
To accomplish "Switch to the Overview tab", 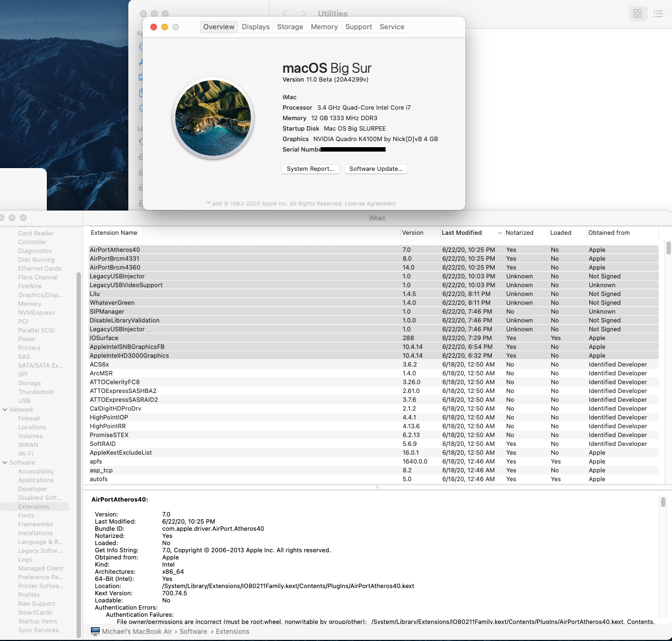I will [219, 26].
